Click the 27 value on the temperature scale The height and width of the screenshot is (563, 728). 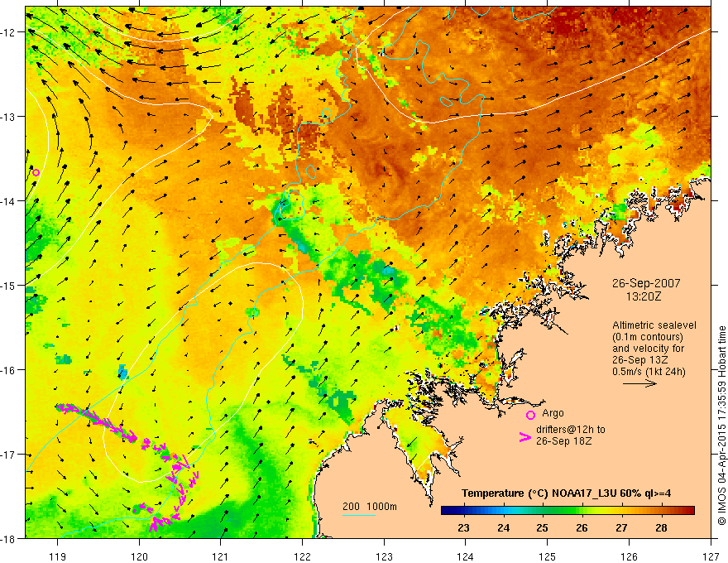(621, 528)
